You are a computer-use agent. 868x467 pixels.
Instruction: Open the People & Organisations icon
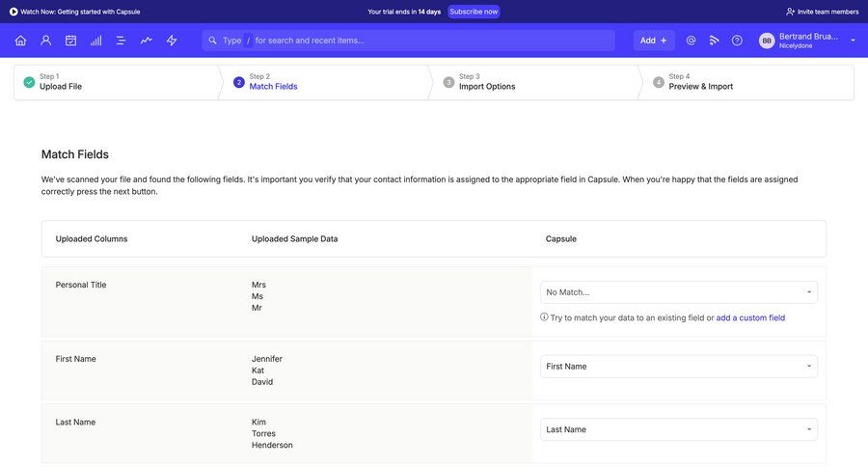45,41
